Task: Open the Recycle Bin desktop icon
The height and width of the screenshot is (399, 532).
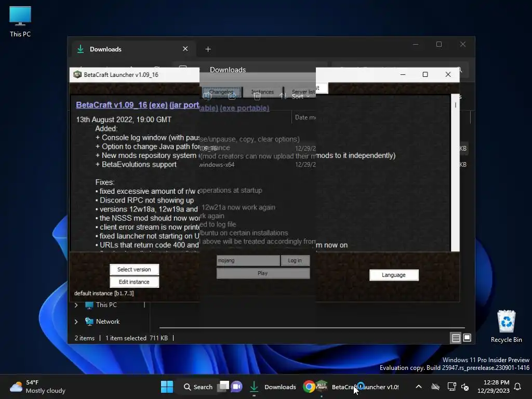Action: click(506, 326)
